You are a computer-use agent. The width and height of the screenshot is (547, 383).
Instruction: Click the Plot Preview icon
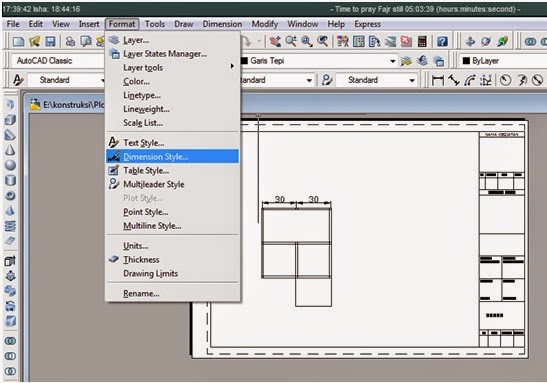pyautogui.click(x=85, y=42)
